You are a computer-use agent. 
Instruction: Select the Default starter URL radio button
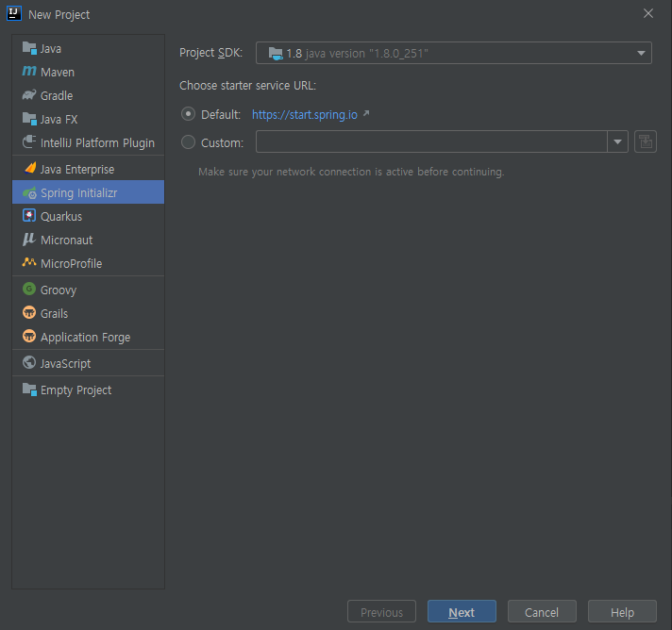point(188,114)
